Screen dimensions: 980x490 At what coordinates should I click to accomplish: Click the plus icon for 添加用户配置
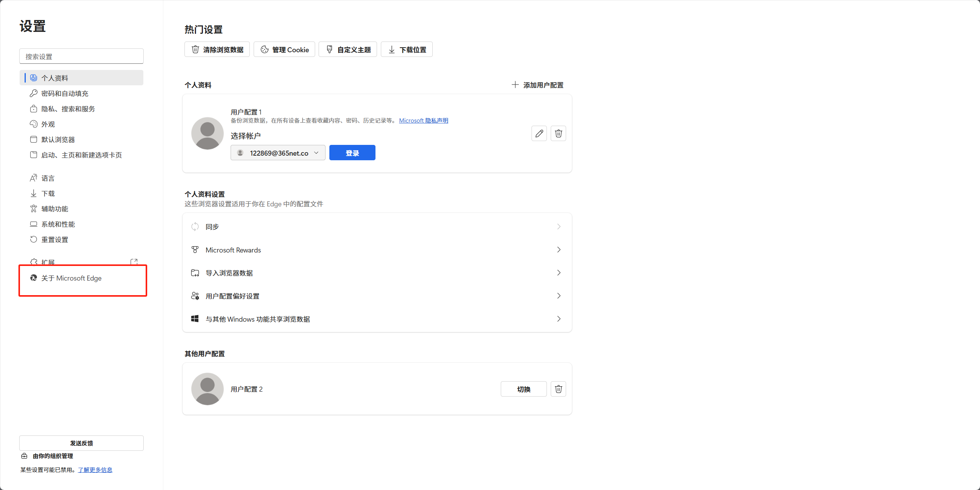coord(515,84)
